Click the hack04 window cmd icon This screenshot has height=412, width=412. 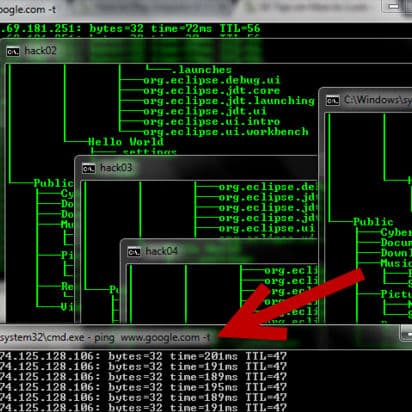134,252
